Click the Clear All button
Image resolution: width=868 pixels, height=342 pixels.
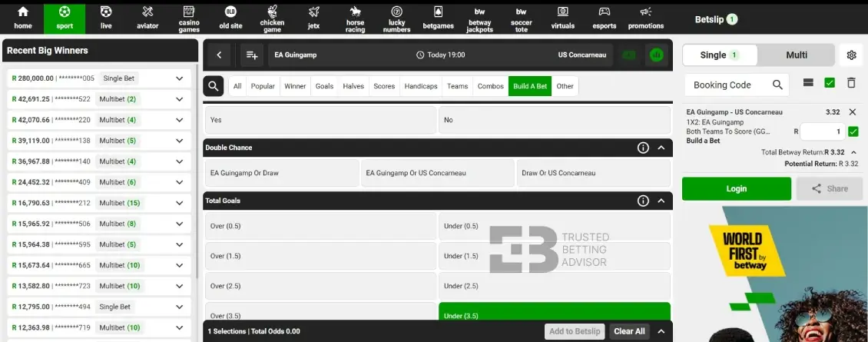(629, 331)
